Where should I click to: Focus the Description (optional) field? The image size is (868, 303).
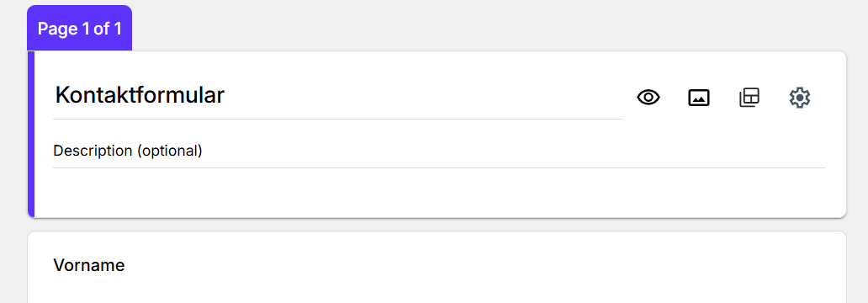tap(439, 151)
